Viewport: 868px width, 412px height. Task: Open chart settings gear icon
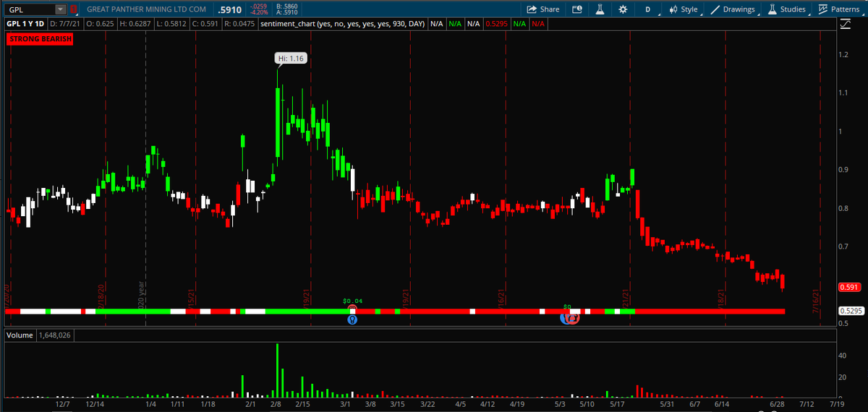(623, 9)
